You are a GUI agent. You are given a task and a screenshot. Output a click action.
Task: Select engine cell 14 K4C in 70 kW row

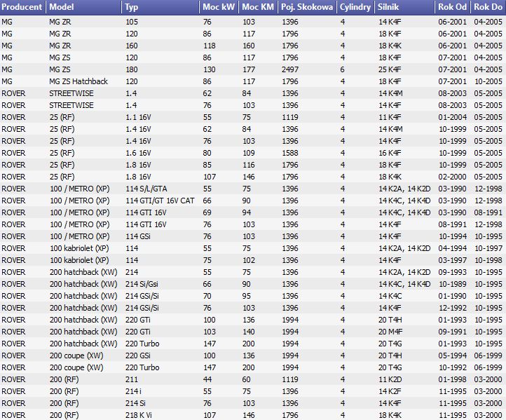(x=390, y=297)
